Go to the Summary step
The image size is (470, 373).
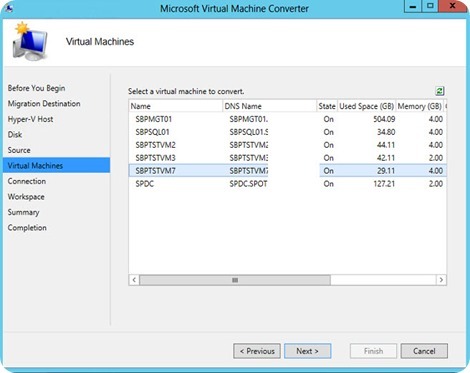23,212
